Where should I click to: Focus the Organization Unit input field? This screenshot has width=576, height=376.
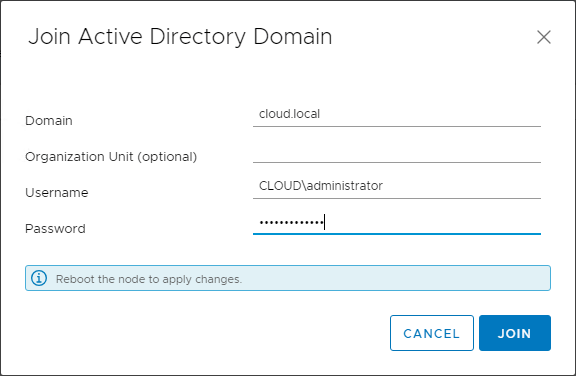tap(397, 151)
